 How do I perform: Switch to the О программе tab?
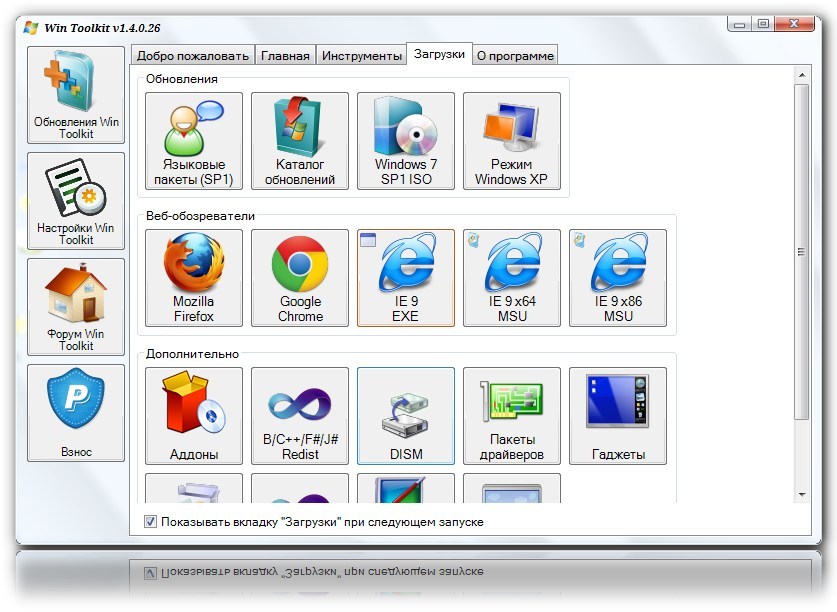pyautogui.click(x=514, y=56)
